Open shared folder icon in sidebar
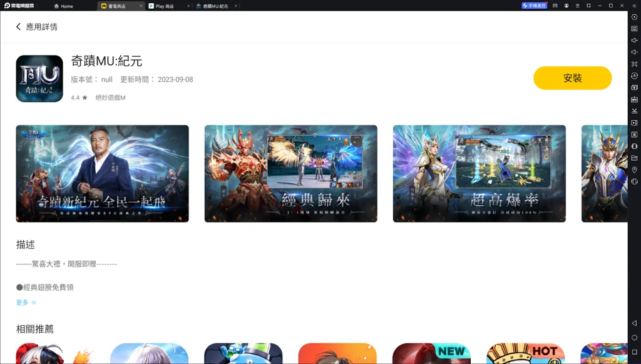The height and width of the screenshot is (364, 641). [x=634, y=158]
